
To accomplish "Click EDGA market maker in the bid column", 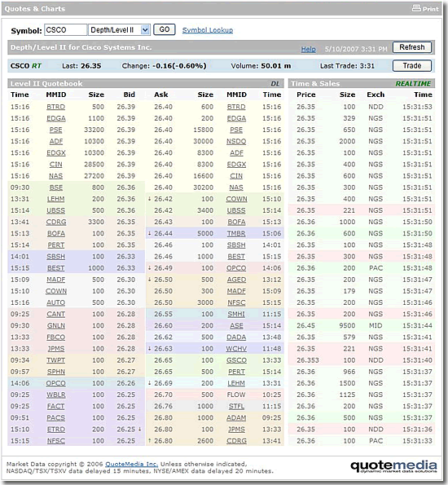I will coord(56,118).
